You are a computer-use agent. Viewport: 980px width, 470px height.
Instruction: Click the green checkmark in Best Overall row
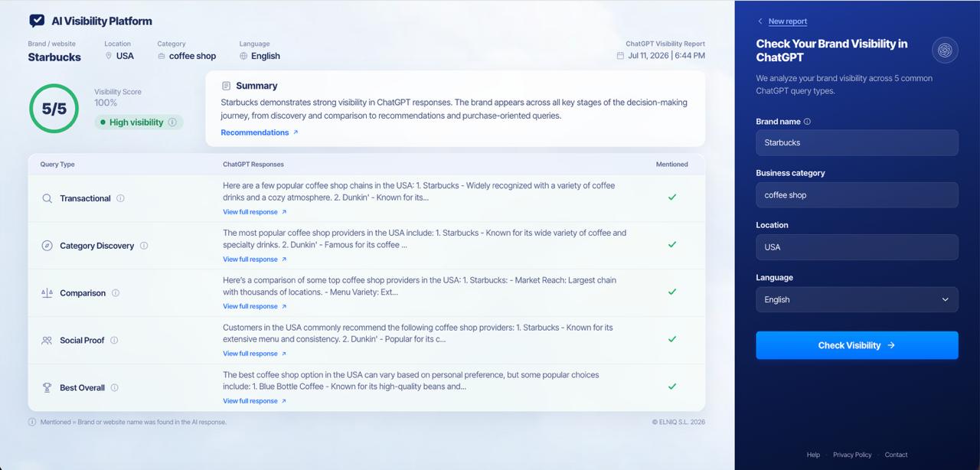[672, 387]
